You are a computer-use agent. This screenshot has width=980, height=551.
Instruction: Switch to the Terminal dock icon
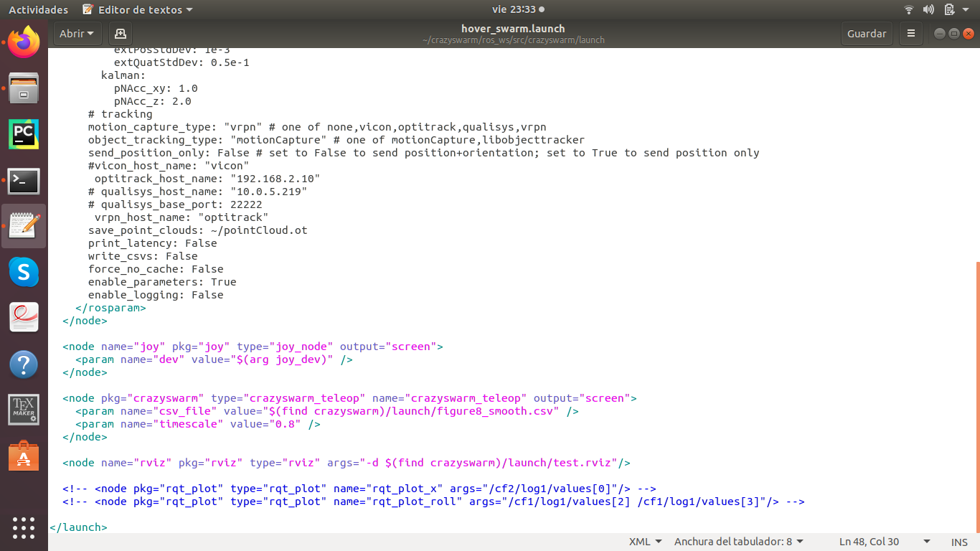point(24,181)
